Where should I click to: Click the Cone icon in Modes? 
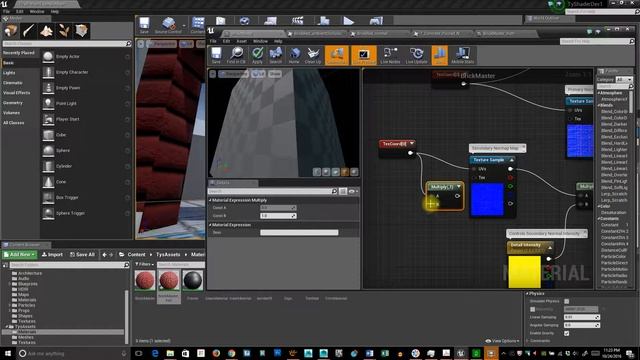point(48,182)
